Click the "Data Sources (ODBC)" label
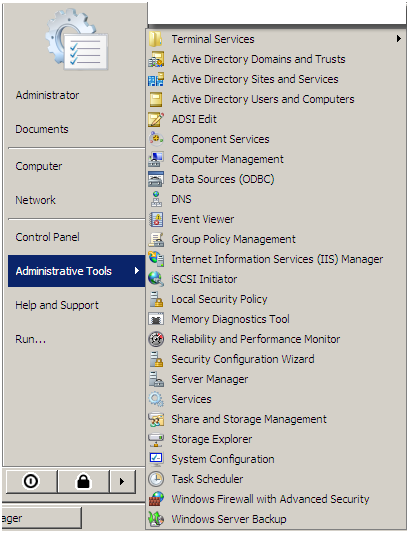Viewport: 409px width, 533px height. click(223, 179)
